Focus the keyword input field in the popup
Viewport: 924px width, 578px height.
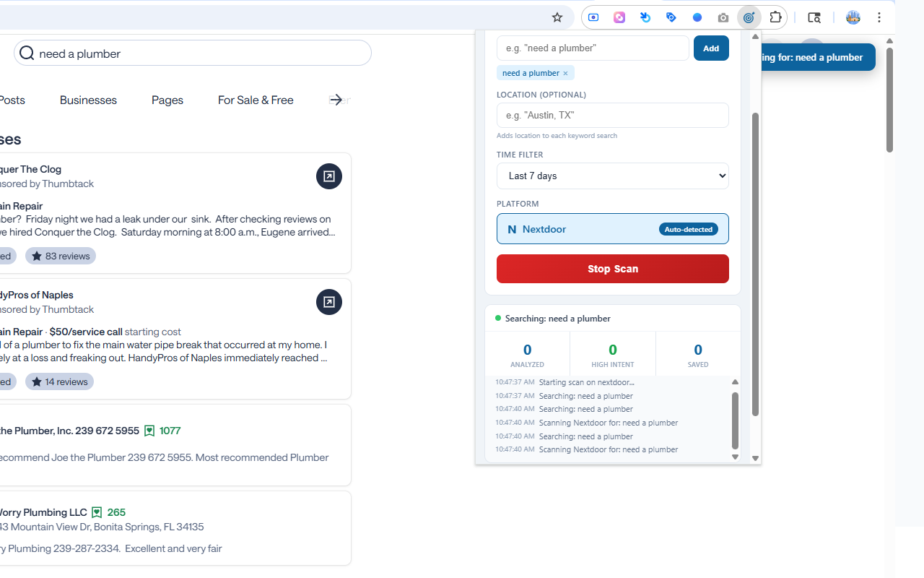pos(593,48)
